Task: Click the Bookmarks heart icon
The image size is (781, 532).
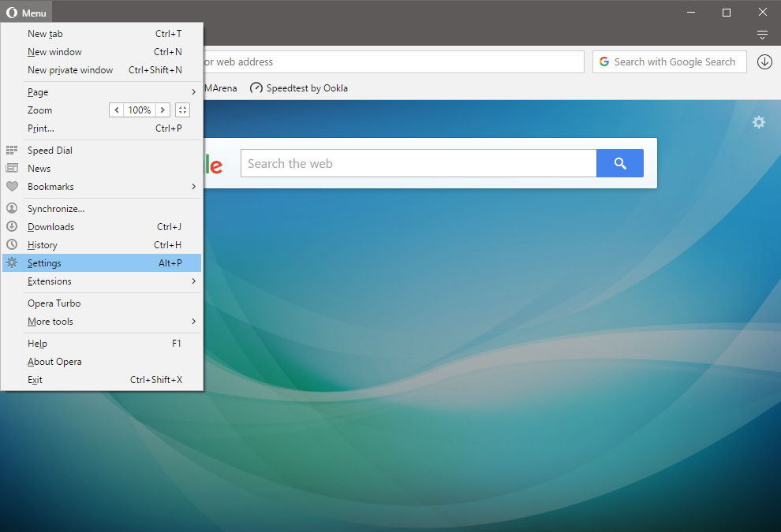Action: (x=12, y=186)
